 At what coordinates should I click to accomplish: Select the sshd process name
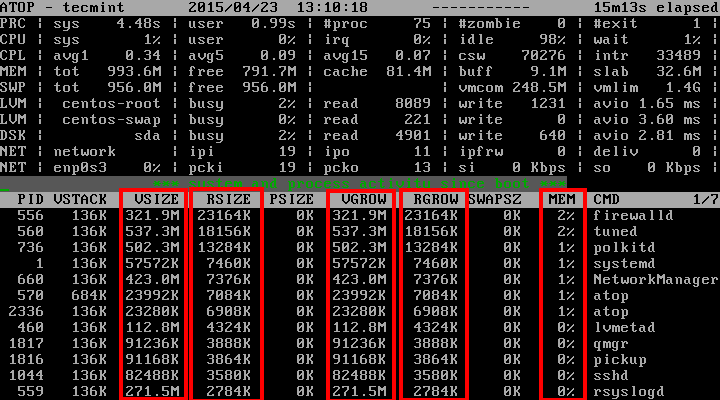610,375
